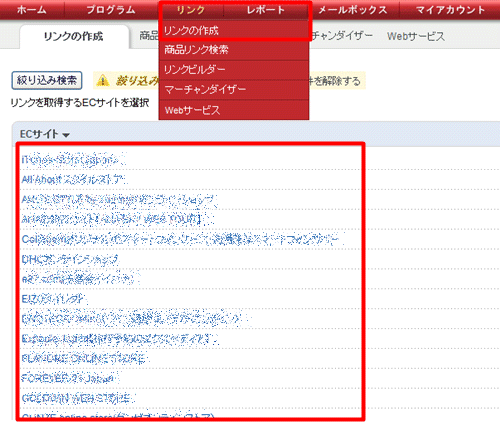Screen dimensions: 500x422
Task: Go to the ホーム navigation item
Action: coord(32,10)
